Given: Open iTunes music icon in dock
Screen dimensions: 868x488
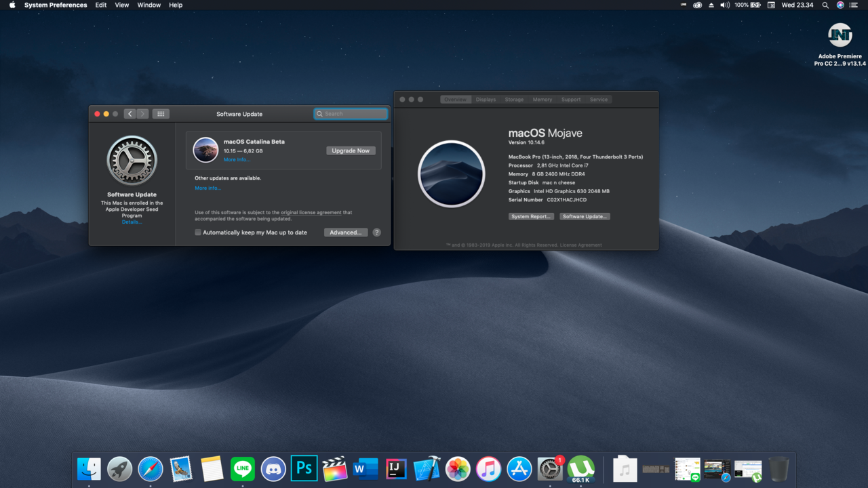Looking at the screenshot, I should tap(488, 468).
